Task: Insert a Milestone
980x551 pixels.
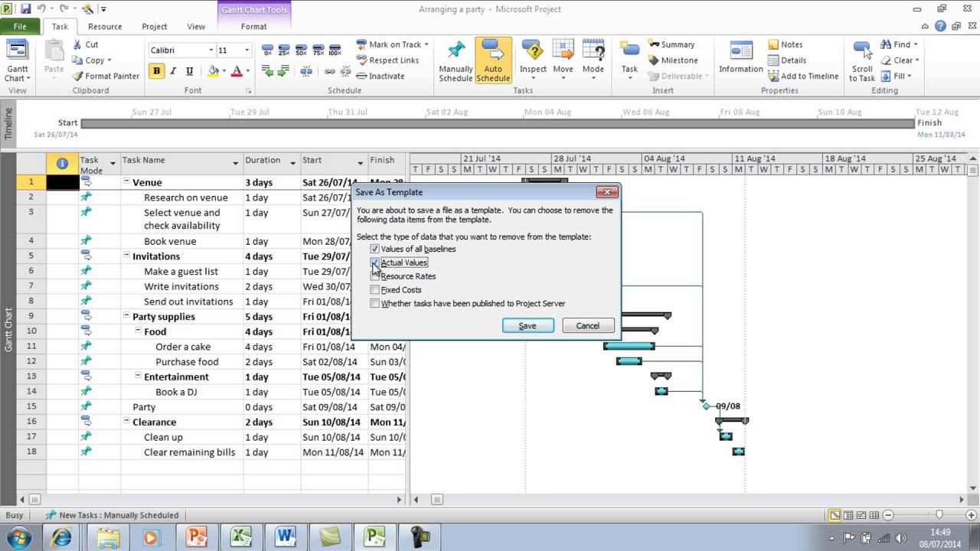Action: click(x=673, y=60)
